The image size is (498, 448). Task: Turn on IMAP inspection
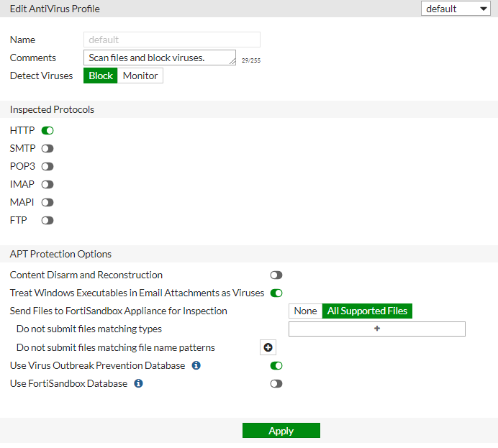pos(47,184)
